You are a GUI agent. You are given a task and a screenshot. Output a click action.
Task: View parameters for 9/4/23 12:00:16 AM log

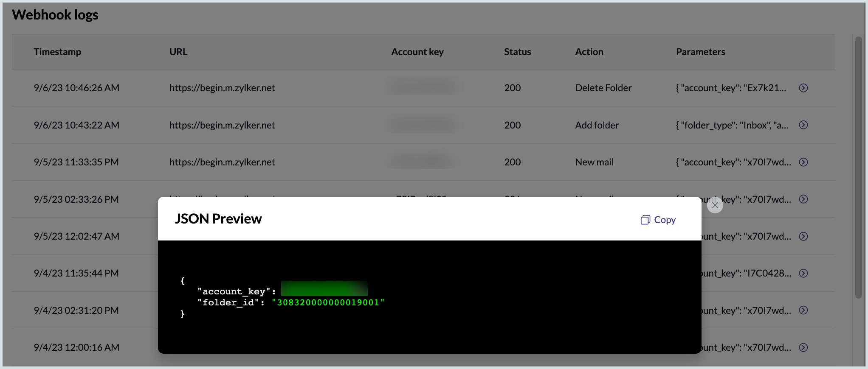803,347
